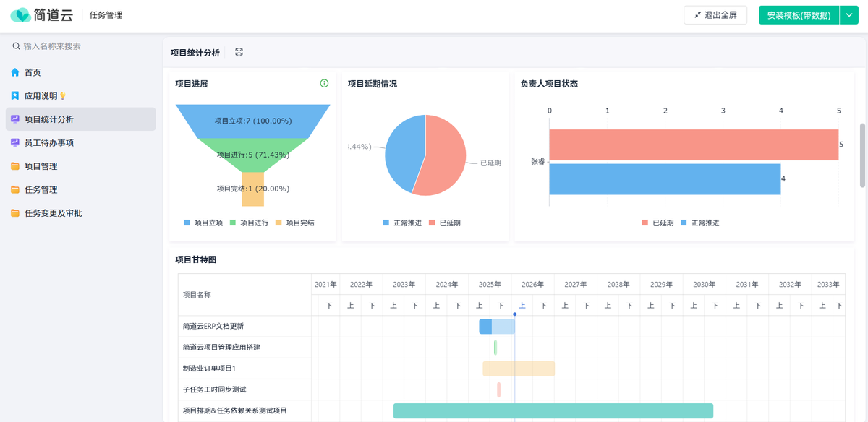Toggle 正常推进 legend in pie chart
The image size is (868, 422).
click(x=402, y=223)
